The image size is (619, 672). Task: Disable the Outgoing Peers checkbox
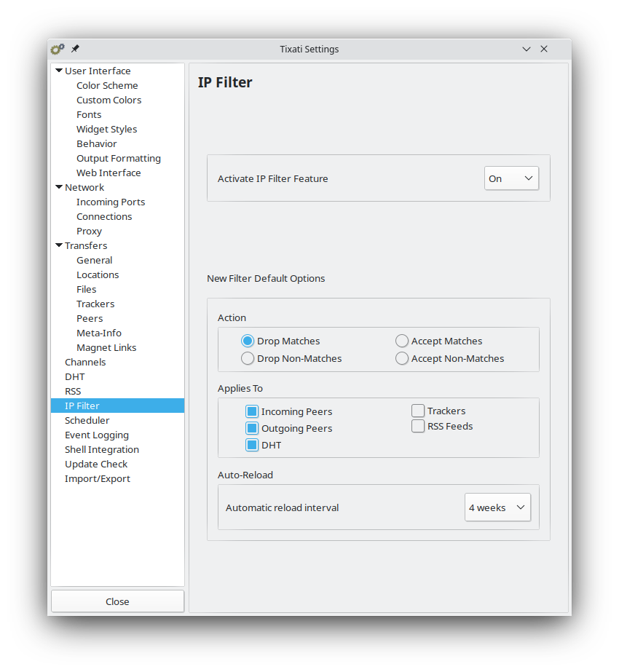click(251, 428)
